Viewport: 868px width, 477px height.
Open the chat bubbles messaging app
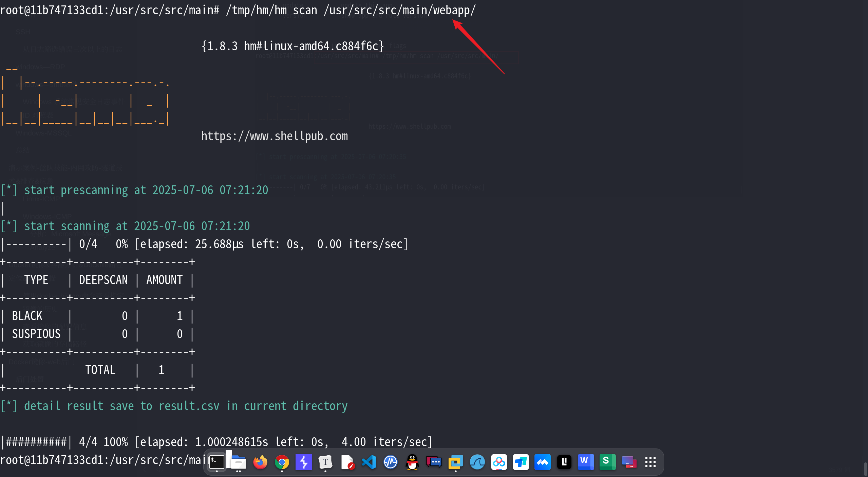point(434,462)
